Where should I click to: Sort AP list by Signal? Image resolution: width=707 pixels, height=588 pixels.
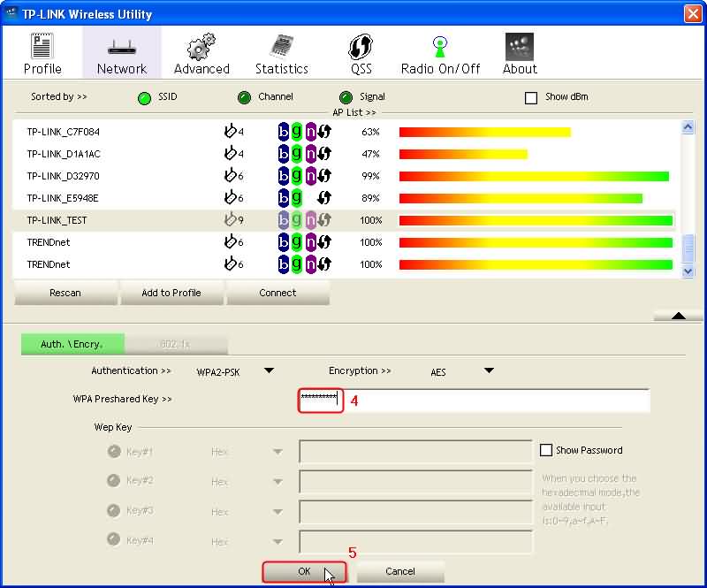[x=346, y=97]
